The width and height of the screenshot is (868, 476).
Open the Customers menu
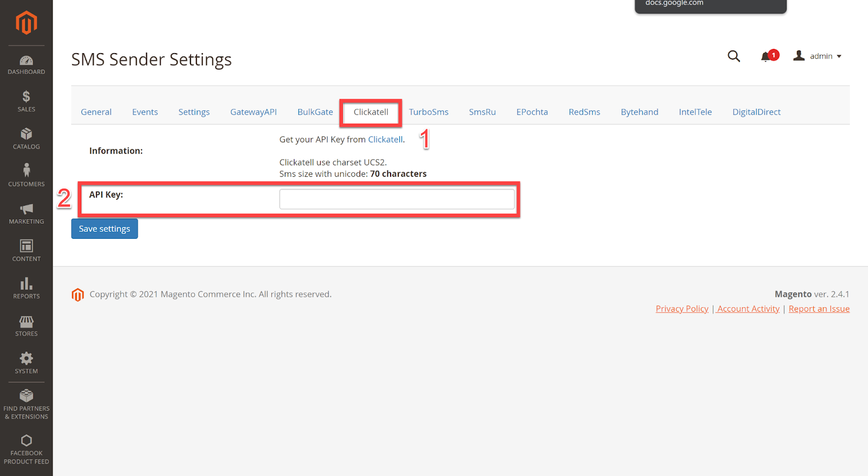pyautogui.click(x=26, y=176)
